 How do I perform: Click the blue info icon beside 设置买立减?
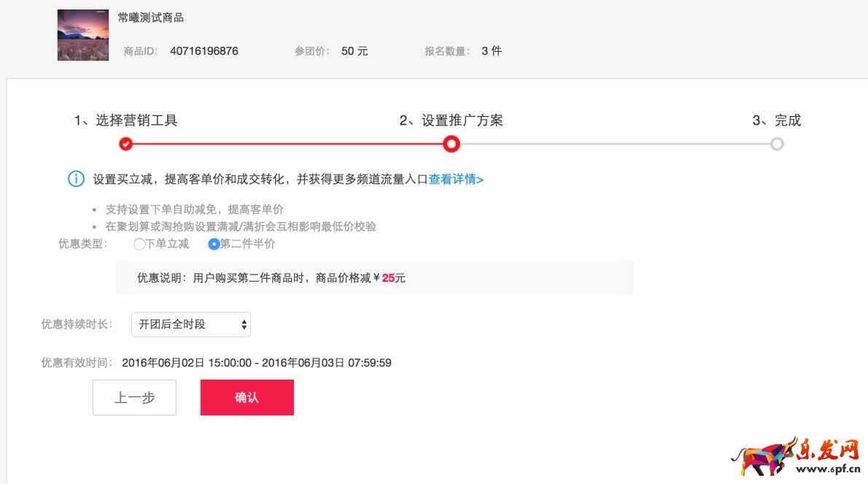[x=76, y=179]
